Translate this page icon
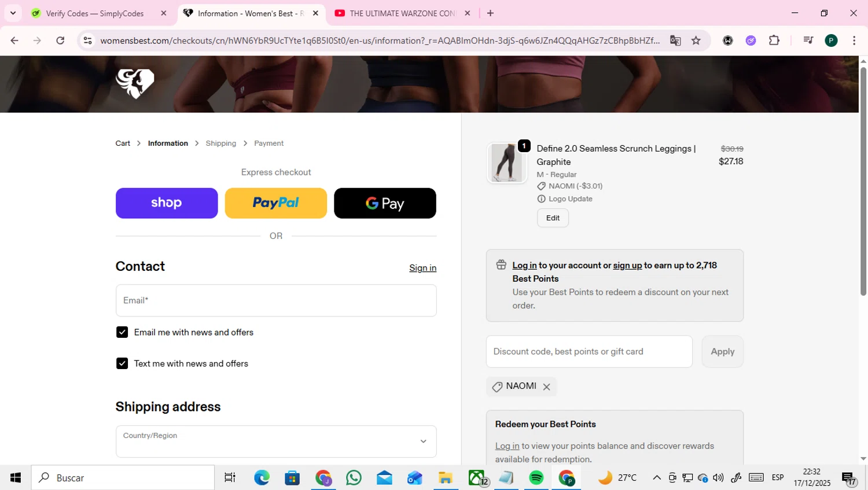Viewport: 868px width, 490px height. [x=675, y=40]
